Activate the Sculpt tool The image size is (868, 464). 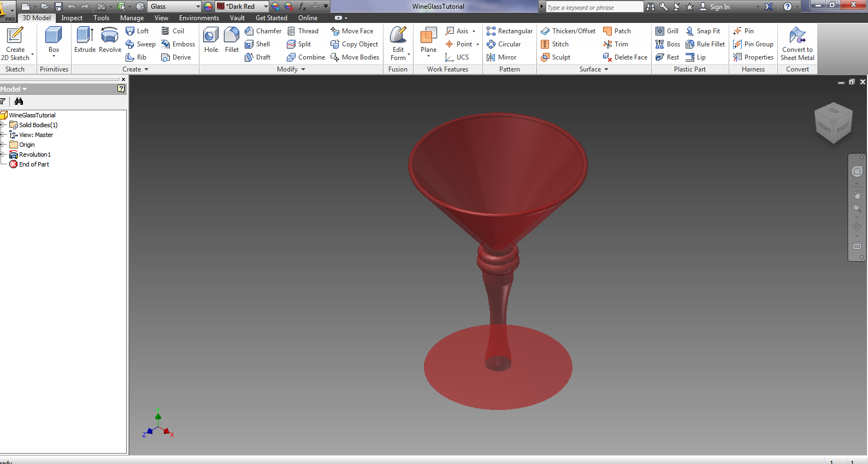pyautogui.click(x=556, y=57)
